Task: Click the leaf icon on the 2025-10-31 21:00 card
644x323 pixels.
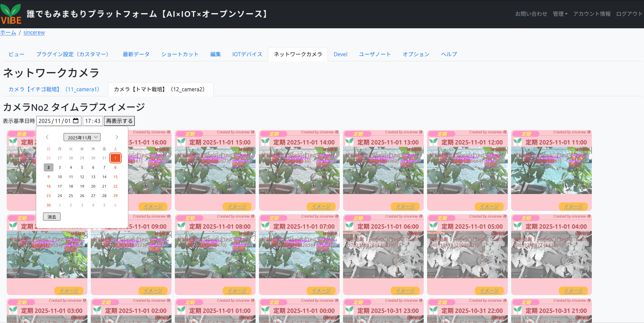Action: click(517, 310)
